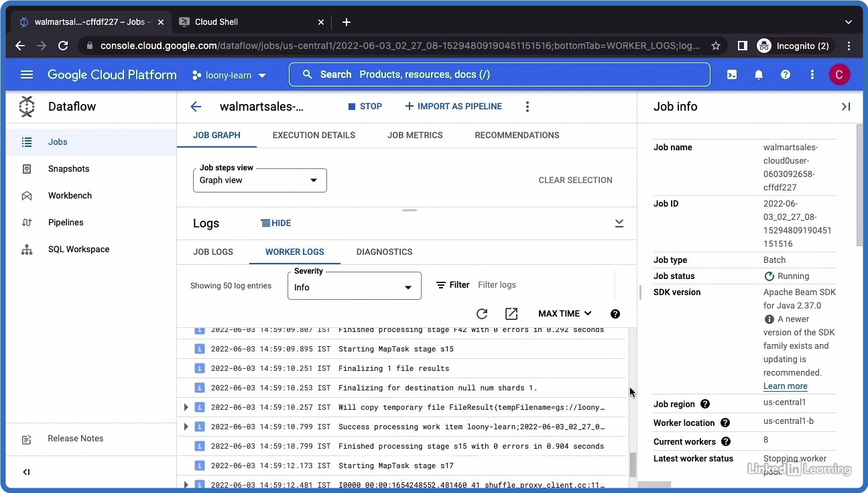Open the main navigation hamburger menu

[27, 74]
